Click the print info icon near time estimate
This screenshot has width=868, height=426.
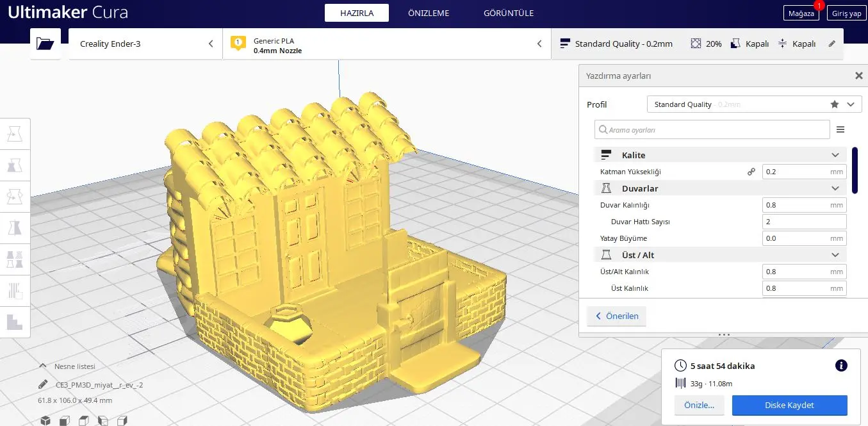(x=842, y=366)
